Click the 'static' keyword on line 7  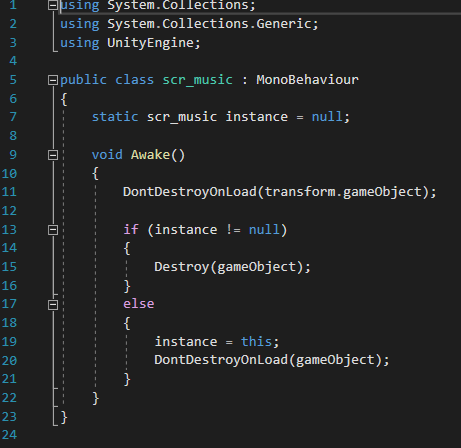tap(115, 117)
